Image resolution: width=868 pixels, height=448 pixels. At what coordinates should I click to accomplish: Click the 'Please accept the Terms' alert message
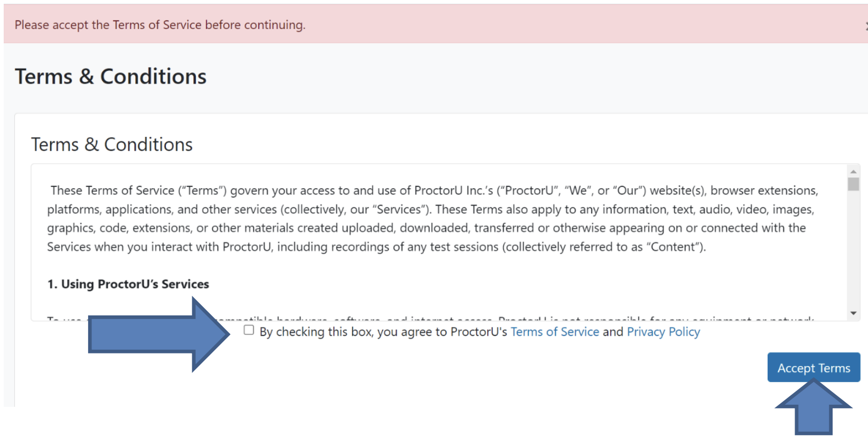[x=160, y=25]
